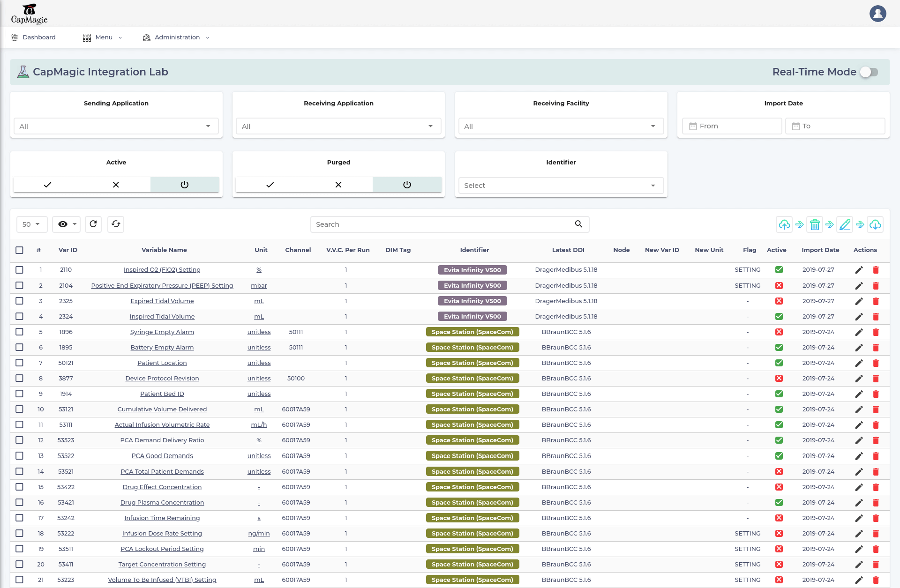Delete the Patient Bed ID row
The image size is (900, 588).
click(x=876, y=394)
